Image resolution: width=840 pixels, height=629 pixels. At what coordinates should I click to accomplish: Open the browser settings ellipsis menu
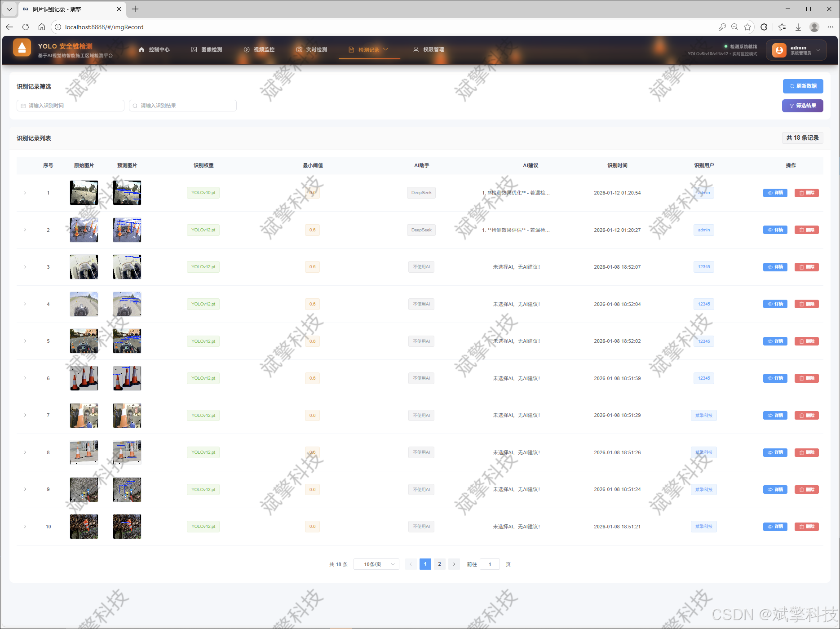click(831, 27)
